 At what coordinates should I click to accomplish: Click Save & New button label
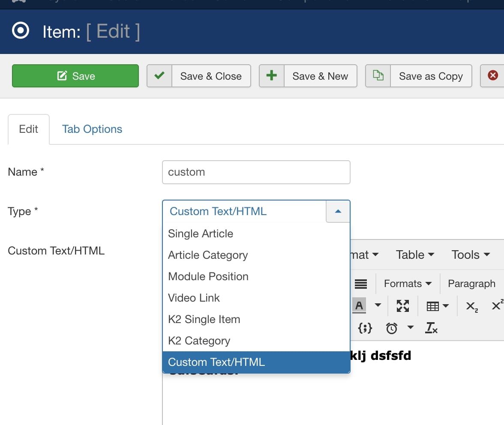click(x=320, y=76)
